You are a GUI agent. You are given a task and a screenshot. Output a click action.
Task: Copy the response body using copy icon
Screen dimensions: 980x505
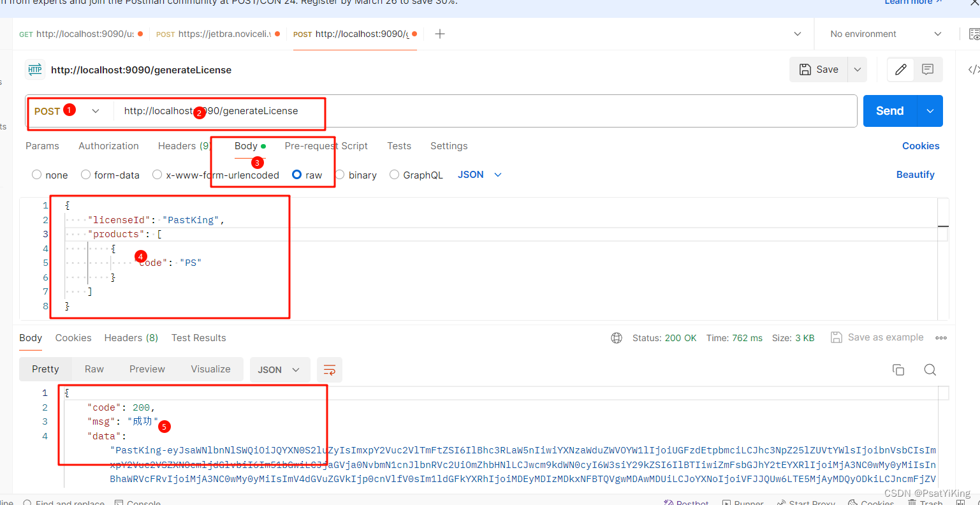898,370
